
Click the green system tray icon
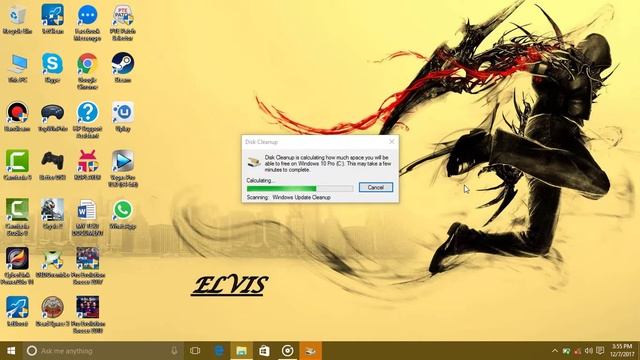point(566,351)
